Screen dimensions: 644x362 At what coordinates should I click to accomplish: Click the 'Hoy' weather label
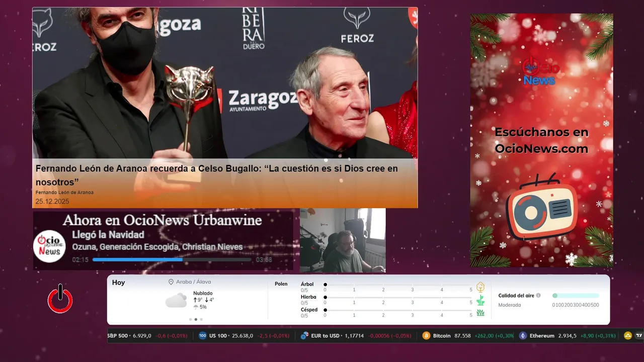(119, 283)
